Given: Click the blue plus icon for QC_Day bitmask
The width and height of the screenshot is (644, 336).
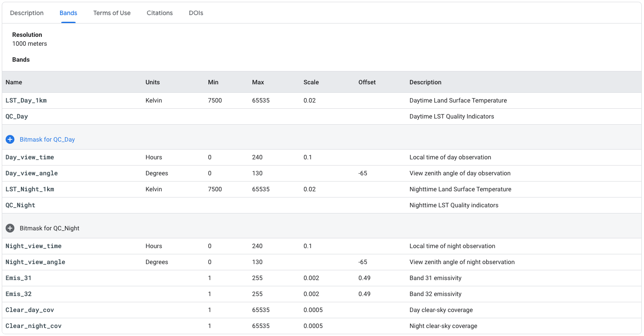Looking at the screenshot, I should 10,139.
